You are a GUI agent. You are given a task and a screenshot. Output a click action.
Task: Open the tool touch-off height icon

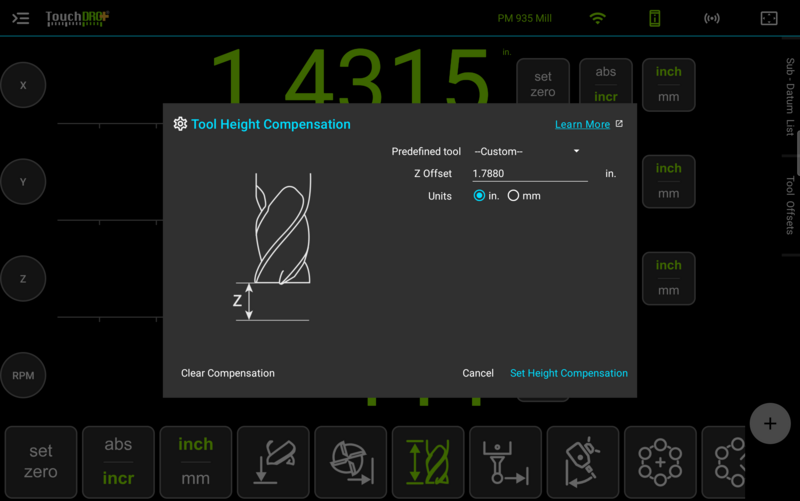pos(273,462)
